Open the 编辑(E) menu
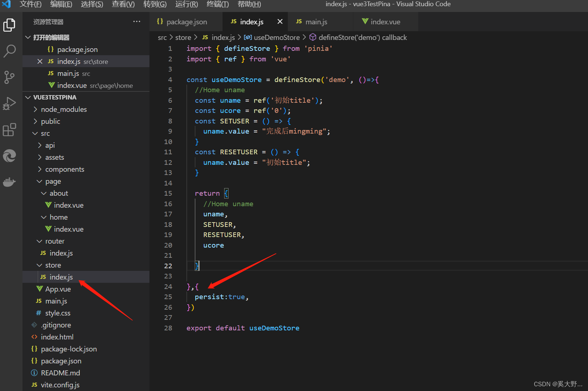The width and height of the screenshot is (588, 391). tap(61, 4)
